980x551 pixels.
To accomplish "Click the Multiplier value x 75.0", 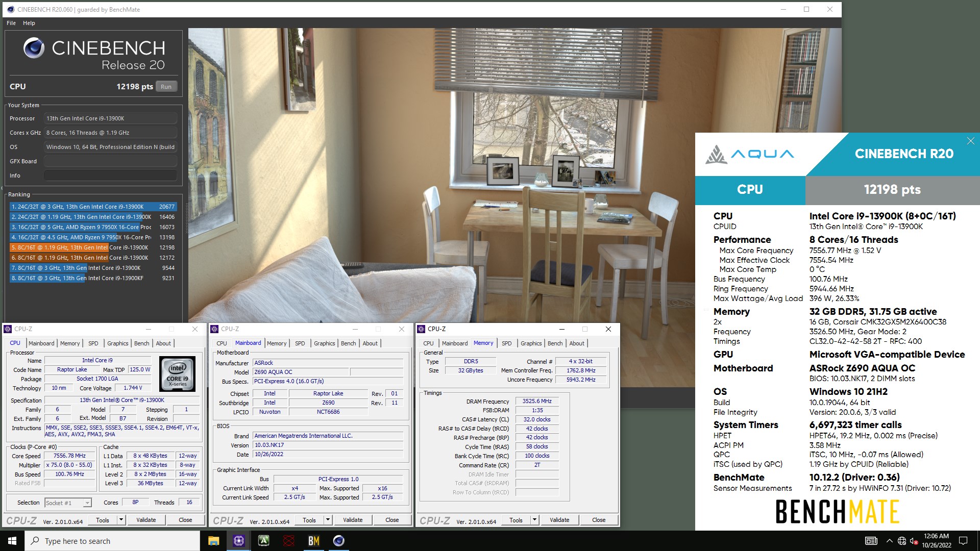I will pyautogui.click(x=69, y=465).
